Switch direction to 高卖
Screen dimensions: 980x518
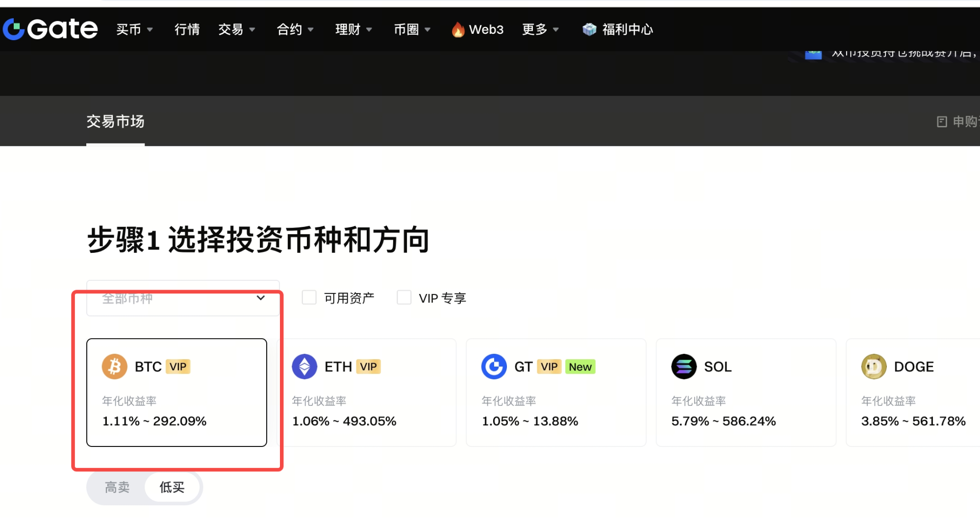click(x=117, y=487)
